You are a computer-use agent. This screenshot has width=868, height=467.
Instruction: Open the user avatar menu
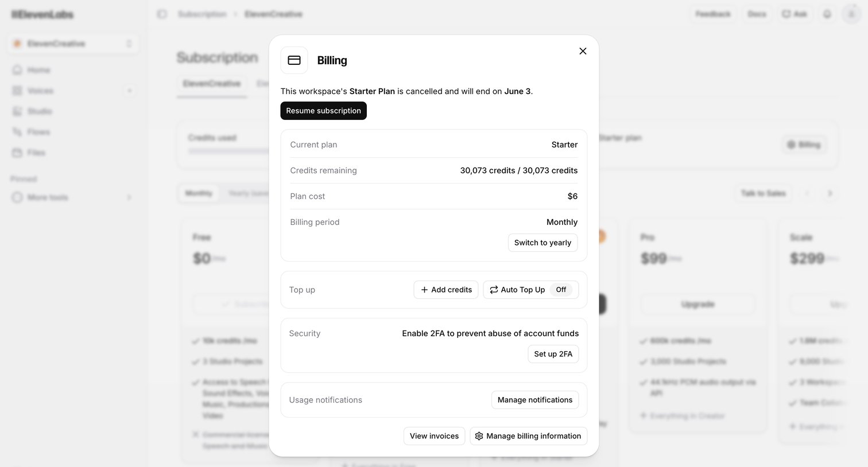click(851, 14)
